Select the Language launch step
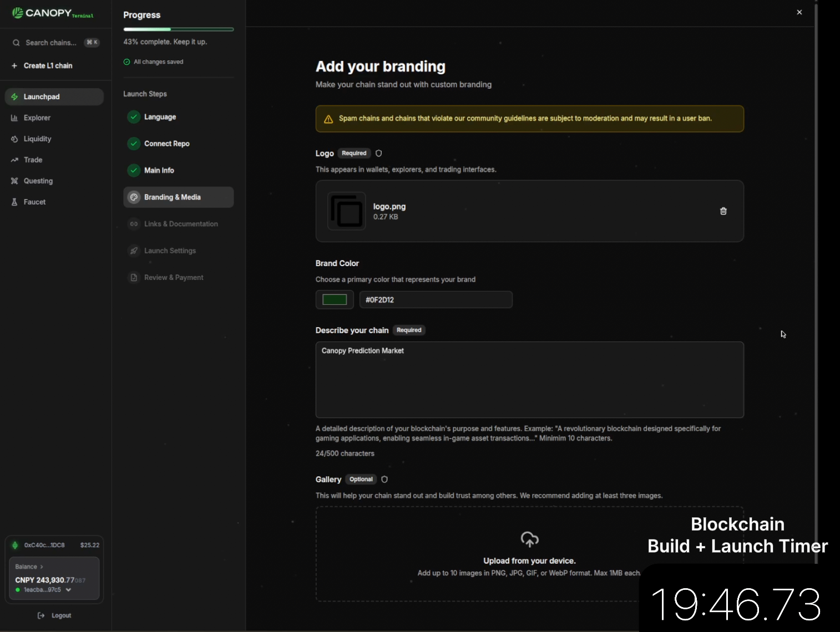Image resolution: width=840 pixels, height=632 pixels. pyautogui.click(x=178, y=117)
